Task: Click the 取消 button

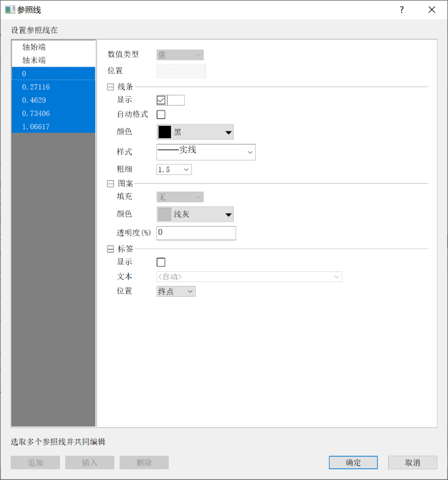Action: point(412,462)
